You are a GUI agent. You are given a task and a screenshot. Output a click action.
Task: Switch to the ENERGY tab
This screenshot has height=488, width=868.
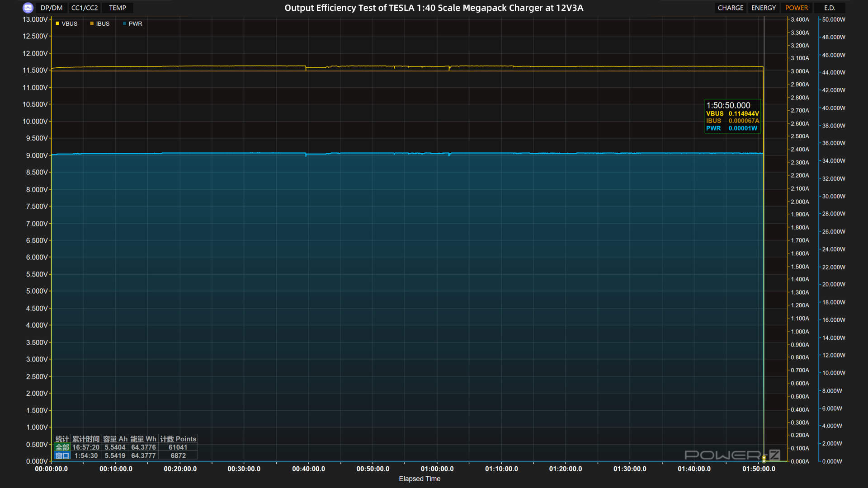pyautogui.click(x=763, y=8)
